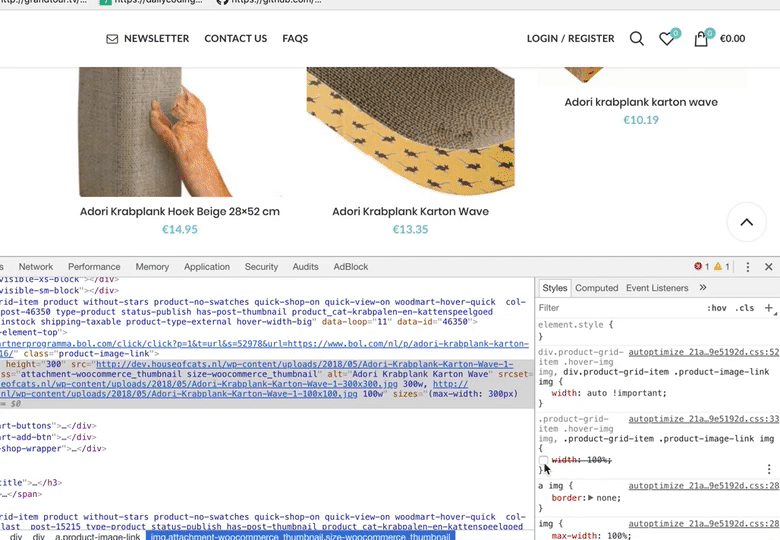Click the Styles Filter input field

coord(619,308)
